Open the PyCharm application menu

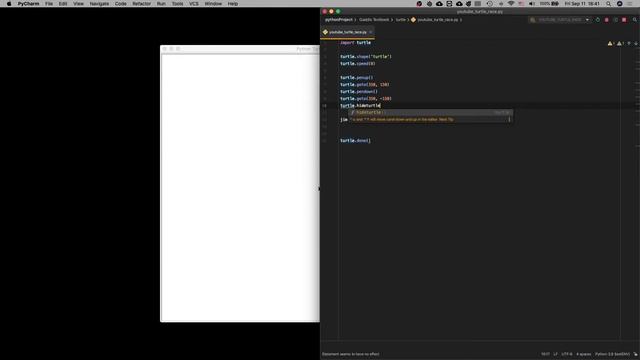pos(29,4)
